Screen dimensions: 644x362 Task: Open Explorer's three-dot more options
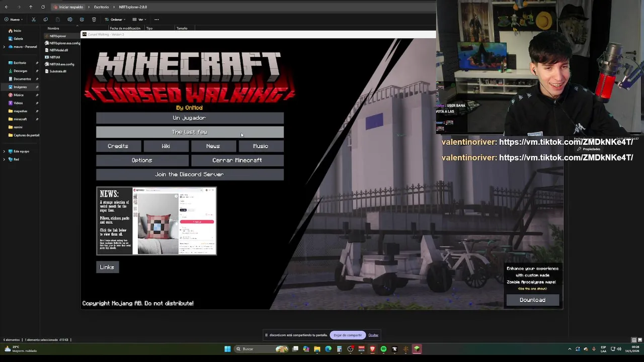pos(156,20)
